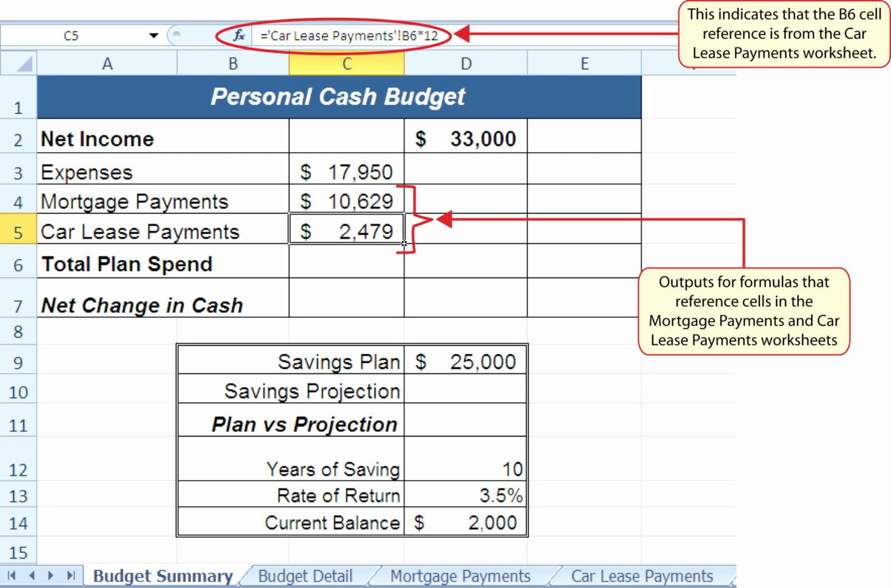Click the Savings Plan value cell $25,000
Screen dimensions: 891x588
pos(465,361)
